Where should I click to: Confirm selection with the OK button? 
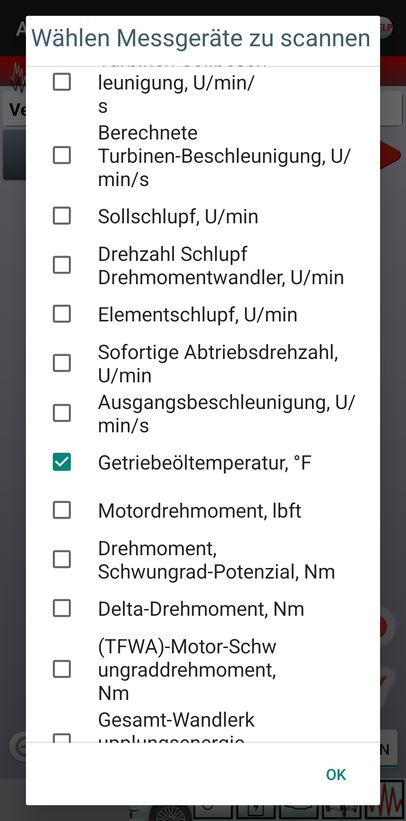click(336, 774)
